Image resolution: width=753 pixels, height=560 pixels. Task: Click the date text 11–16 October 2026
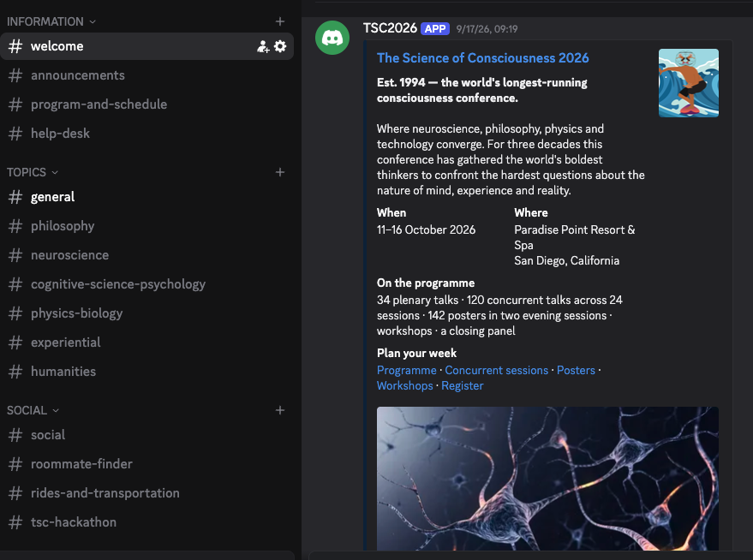426,229
